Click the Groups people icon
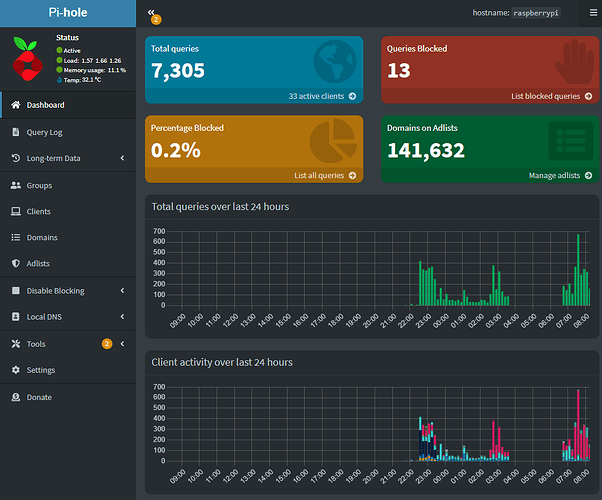 click(x=16, y=185)
